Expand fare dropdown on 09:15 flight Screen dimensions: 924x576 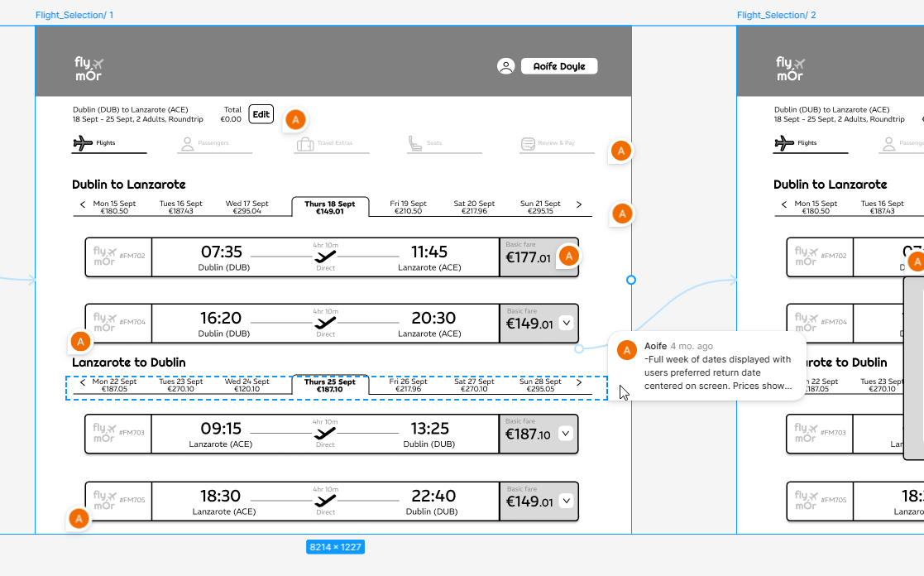tap(566, 434)
